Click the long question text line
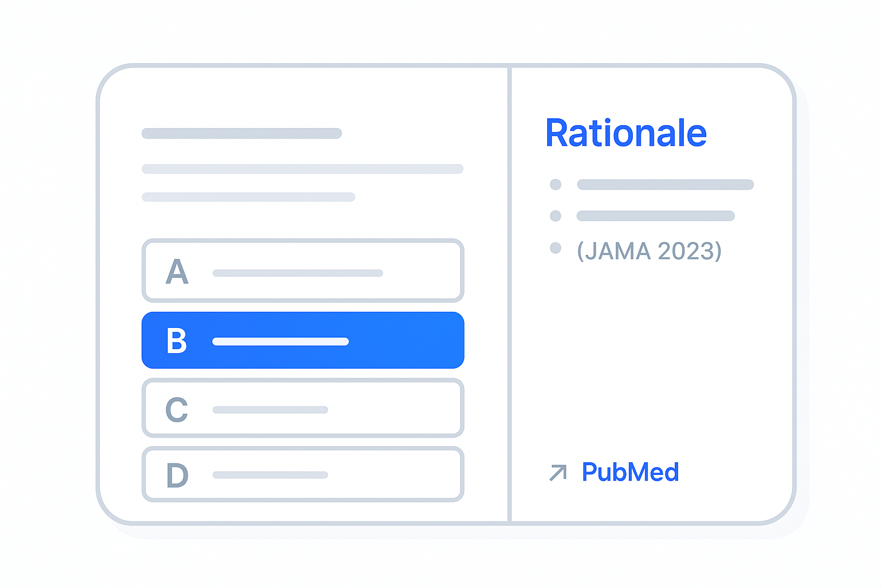Screen dimensions: 882x588 click(x=303, y=169)
